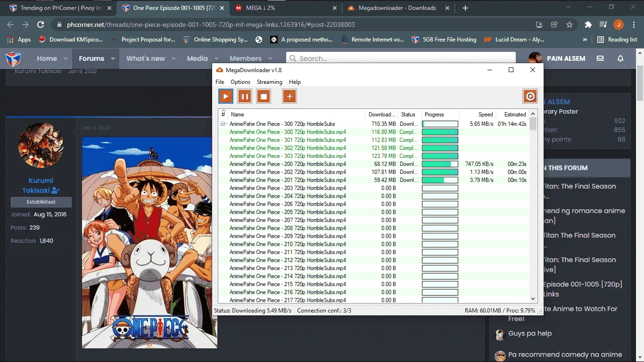Open Kurumi Tokisaki profile link
The height and width of the screenshot is (362, 644).
(x=41, y=185)
